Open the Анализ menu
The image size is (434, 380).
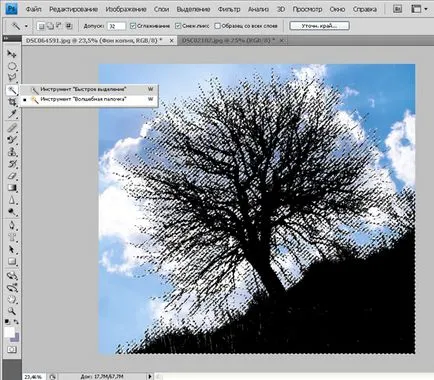click(258, 9)
